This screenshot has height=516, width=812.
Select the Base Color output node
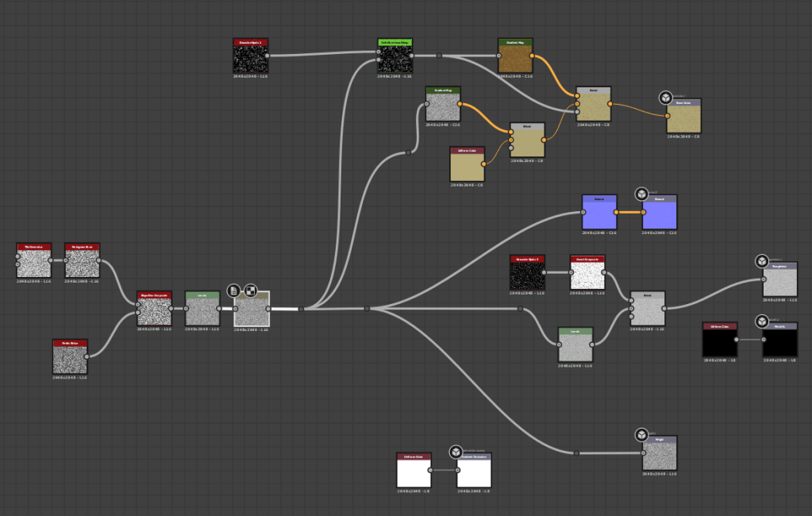[x=683, y=118]
